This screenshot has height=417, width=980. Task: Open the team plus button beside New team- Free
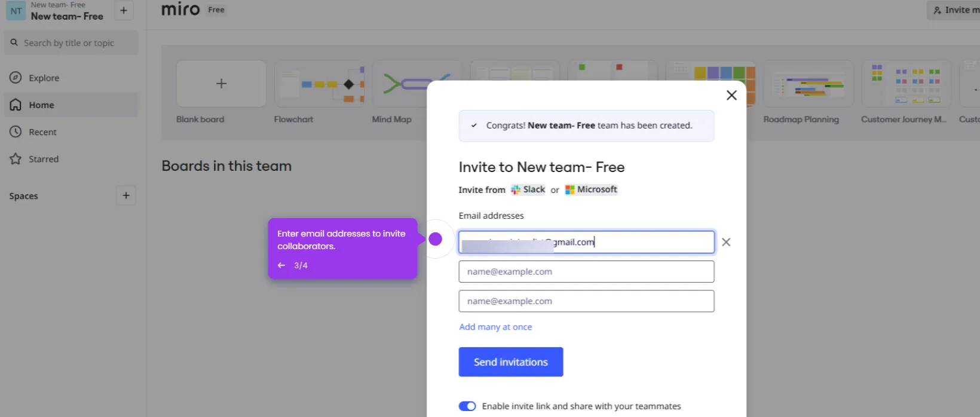[124, 10]
